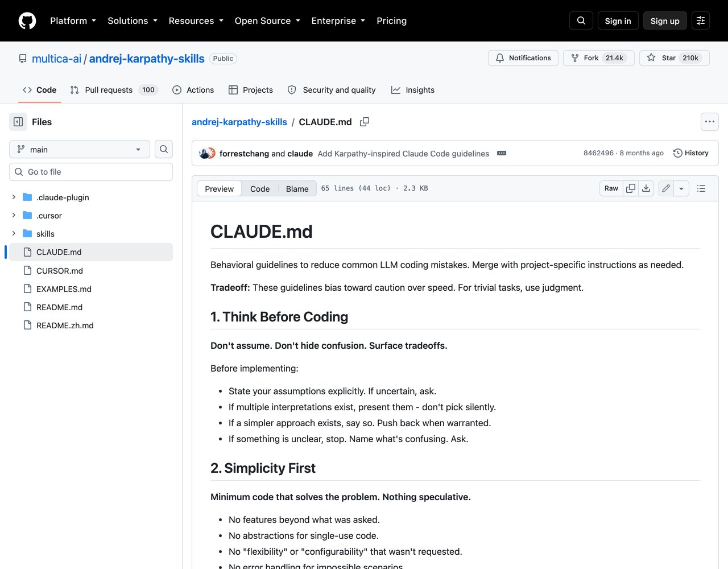Open CURSOR.md in the file tree
Viewport: 728px width, 569px height.
(x=60, y=271)
